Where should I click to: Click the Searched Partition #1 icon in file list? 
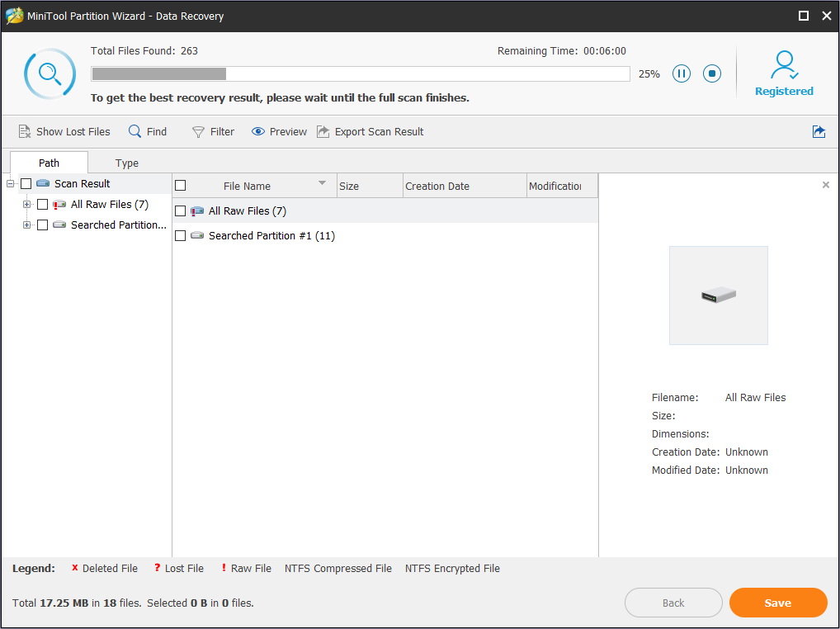[x=197, y=235]
